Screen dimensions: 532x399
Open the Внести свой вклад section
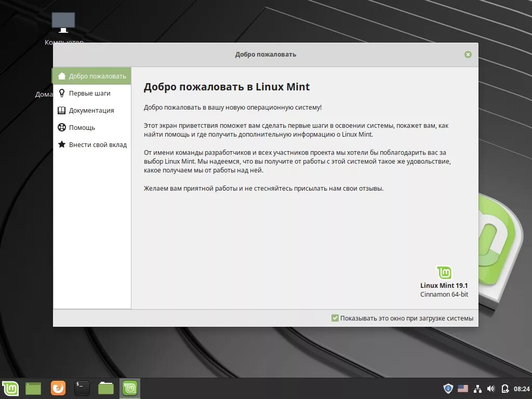(x=91, y=144)
